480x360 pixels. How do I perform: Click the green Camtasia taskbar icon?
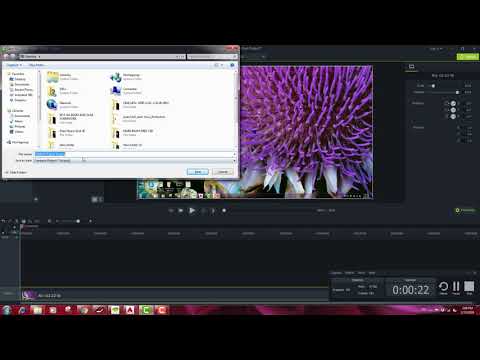[x=146, y=310]
